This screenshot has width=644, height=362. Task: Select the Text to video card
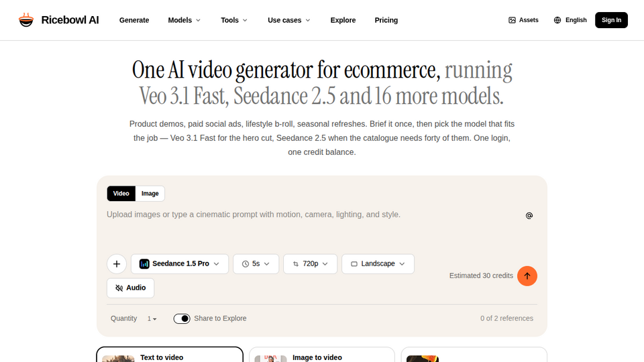point(170,355)
